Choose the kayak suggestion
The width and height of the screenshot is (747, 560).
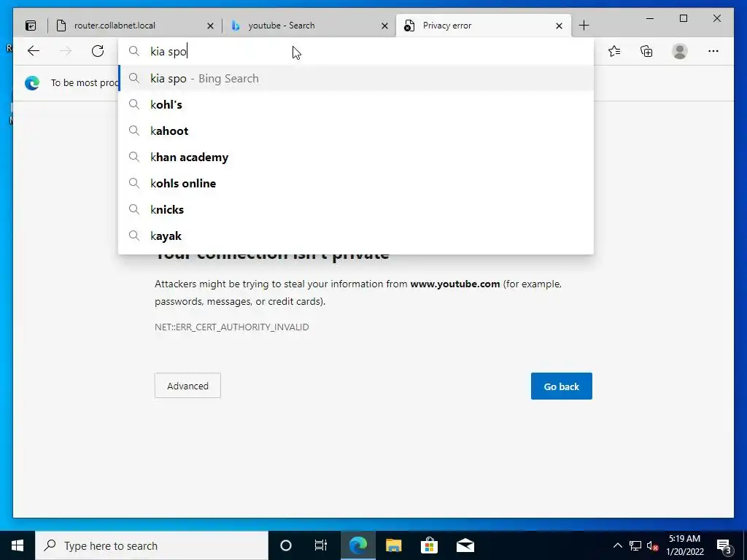tap(356, 236)
